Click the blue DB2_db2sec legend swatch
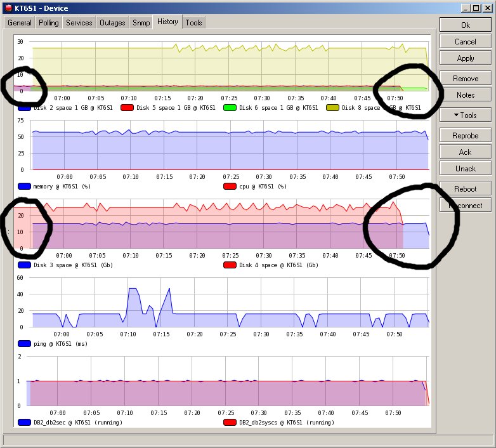 tap(24, 423)
